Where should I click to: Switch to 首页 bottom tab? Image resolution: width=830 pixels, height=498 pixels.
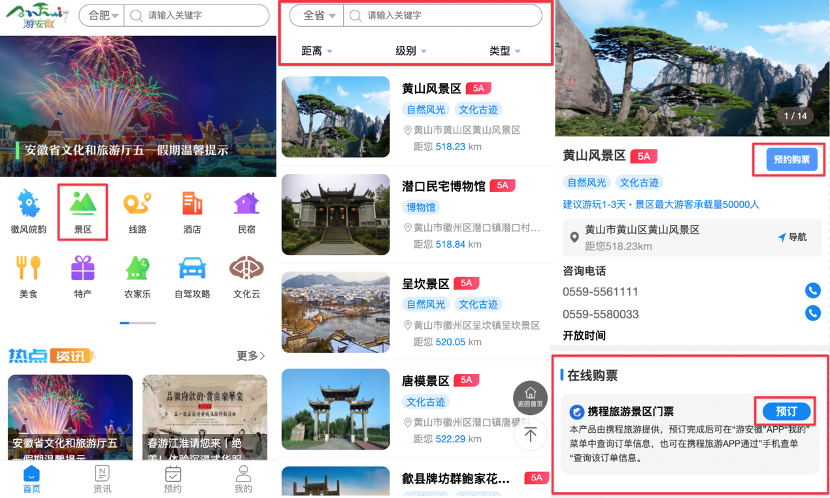coord(32,479)
